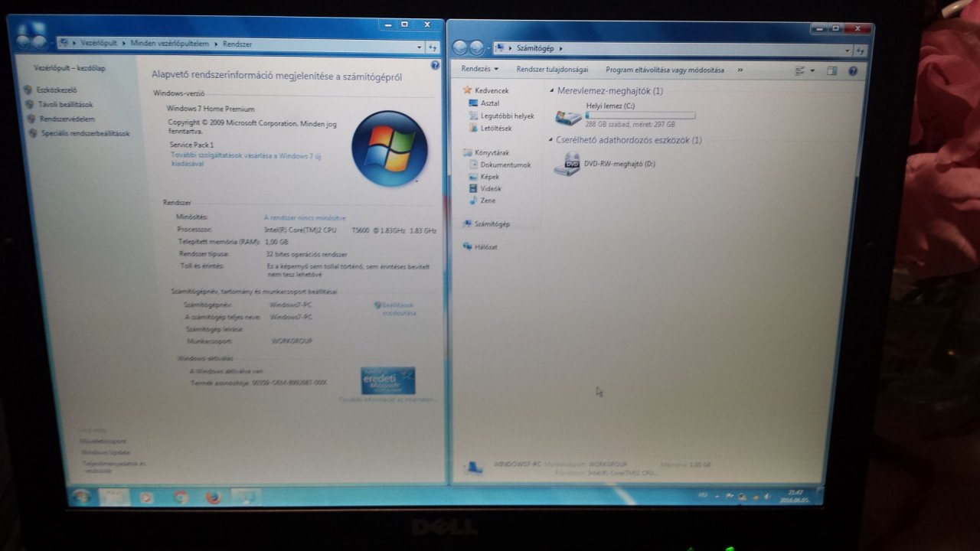Click the forward arrow in Számítógép window
Screen dimensions: 980x551
pos(476,47)
